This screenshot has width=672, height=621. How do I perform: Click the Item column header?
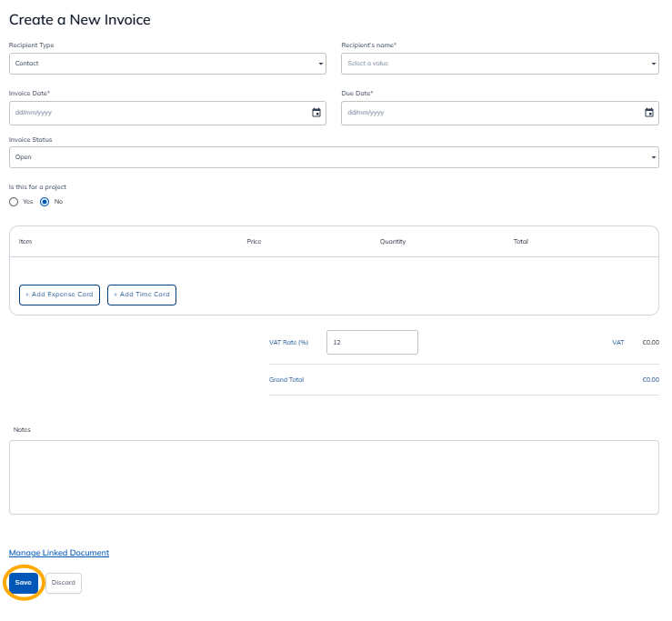[x=25, y=242]
